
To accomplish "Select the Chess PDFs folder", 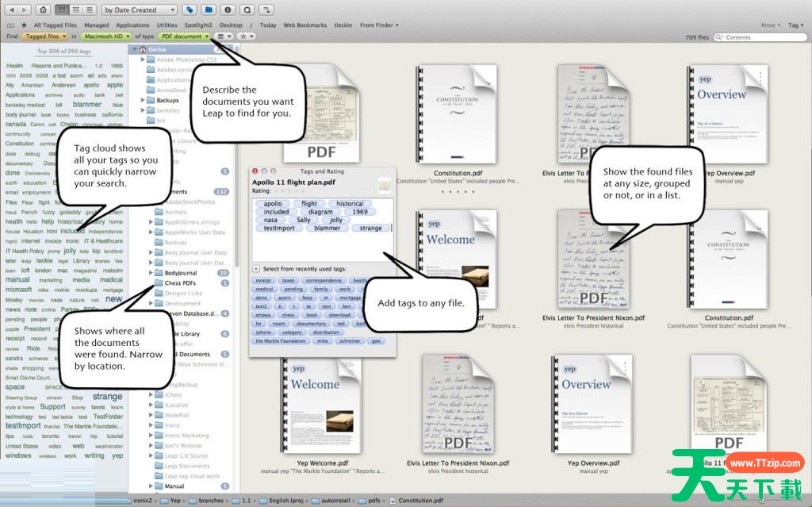I will tap(180, 283).
